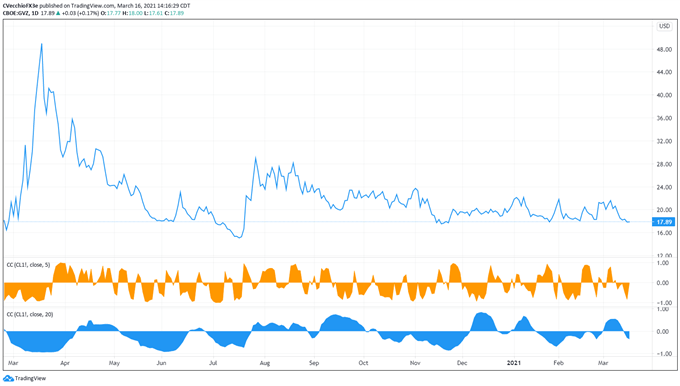Click the Mar label at time axis start

tap(13, 363)
